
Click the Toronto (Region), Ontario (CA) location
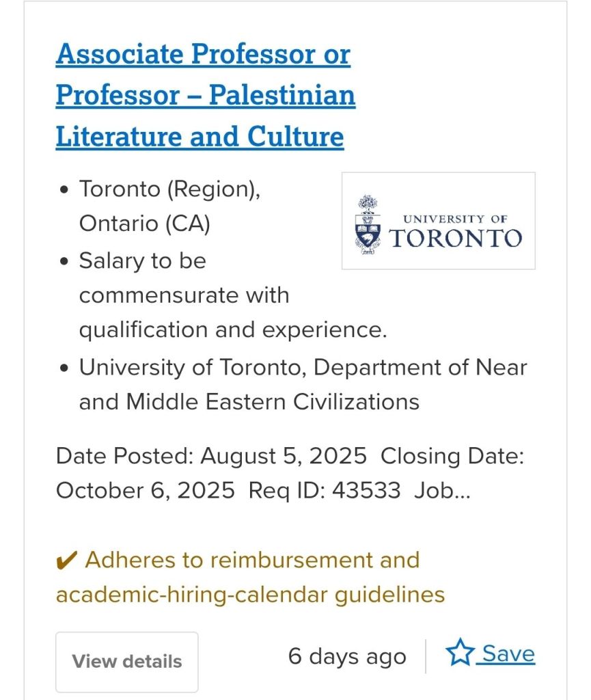point(169,206)
